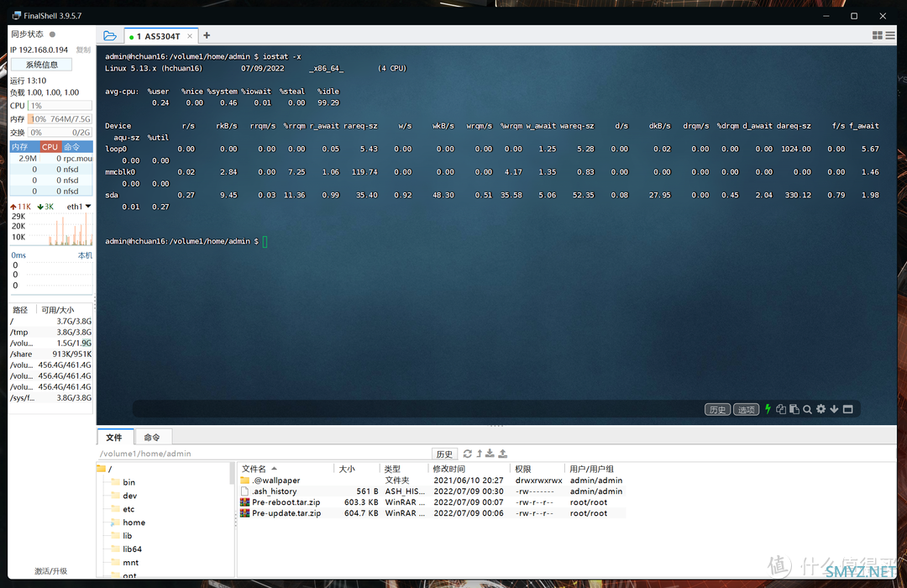Click the 路径 disk column header

[x=21, y=310]
